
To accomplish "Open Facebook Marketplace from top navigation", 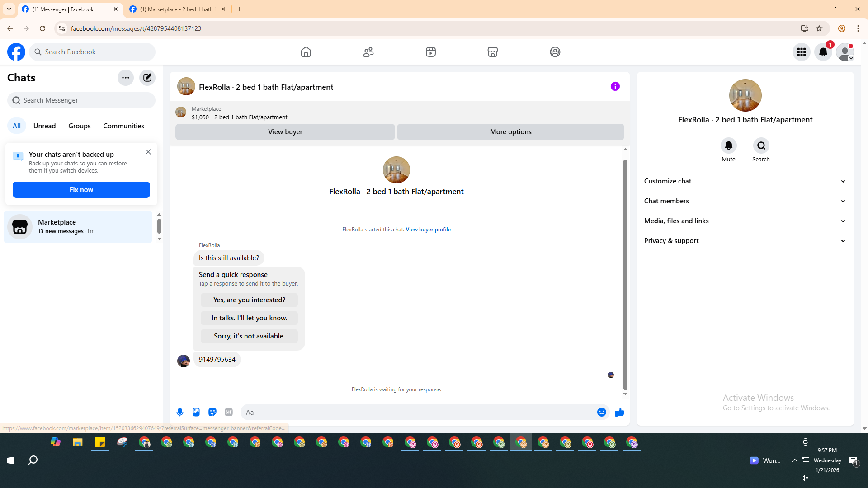I will pyautogui.click(x=493, y=52).
